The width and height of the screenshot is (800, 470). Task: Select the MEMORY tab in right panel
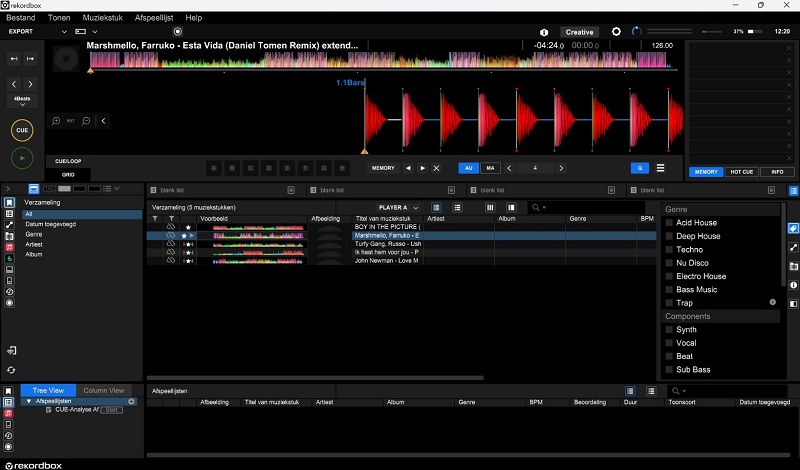[706, 172]
